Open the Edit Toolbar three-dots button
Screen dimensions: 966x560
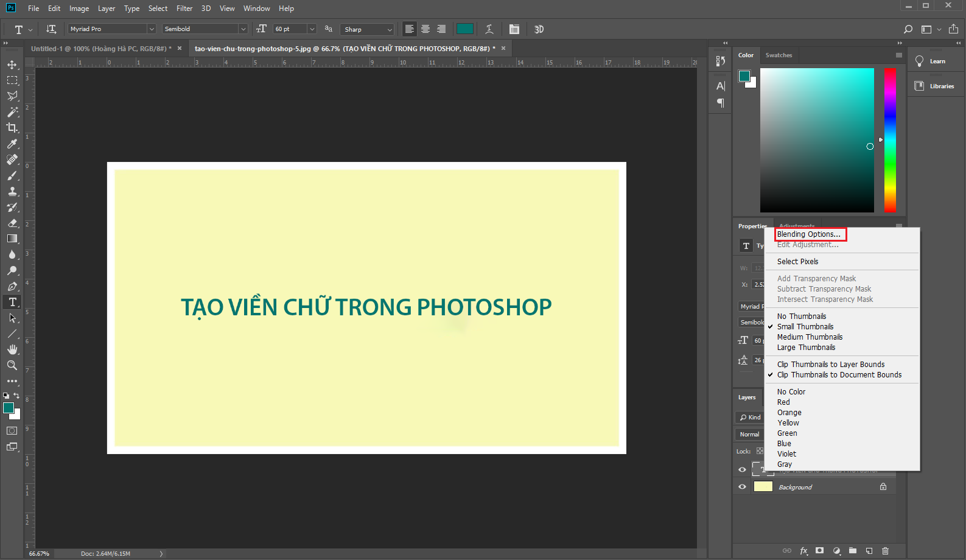coord(12,381)
